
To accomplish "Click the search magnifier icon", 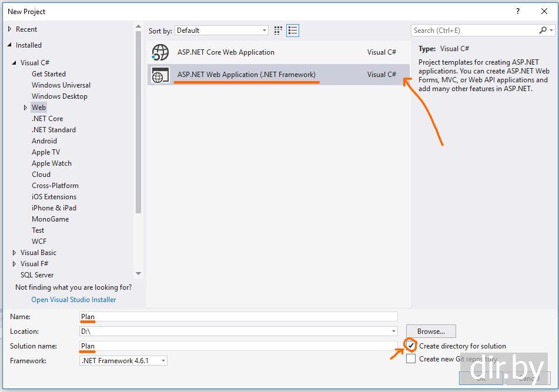I will tap(543, 31).
